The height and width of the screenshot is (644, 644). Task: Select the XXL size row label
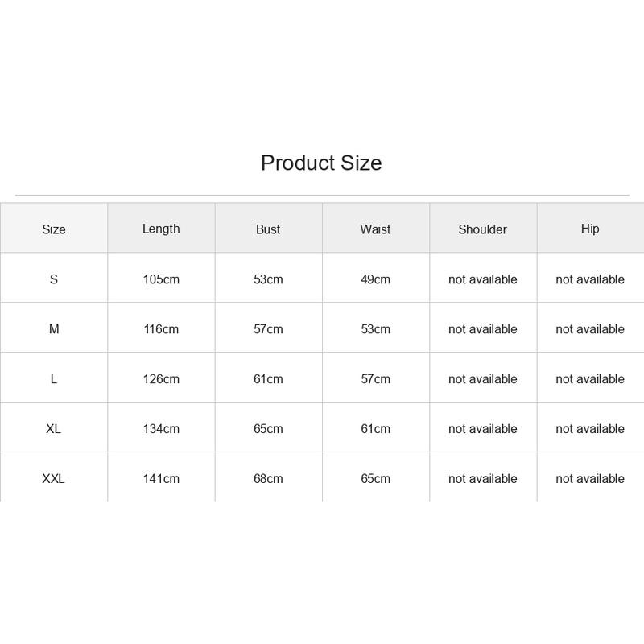pyautogui.click(x=54, y=478)
